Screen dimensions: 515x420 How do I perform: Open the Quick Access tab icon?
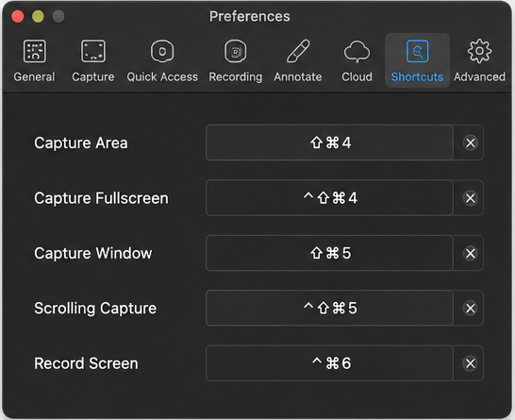click(x=162, y=51)
